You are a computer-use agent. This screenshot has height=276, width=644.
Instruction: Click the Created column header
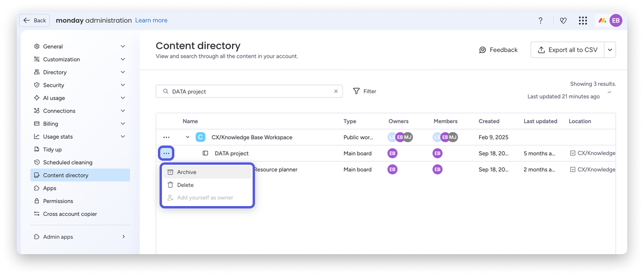click(489, 121)
